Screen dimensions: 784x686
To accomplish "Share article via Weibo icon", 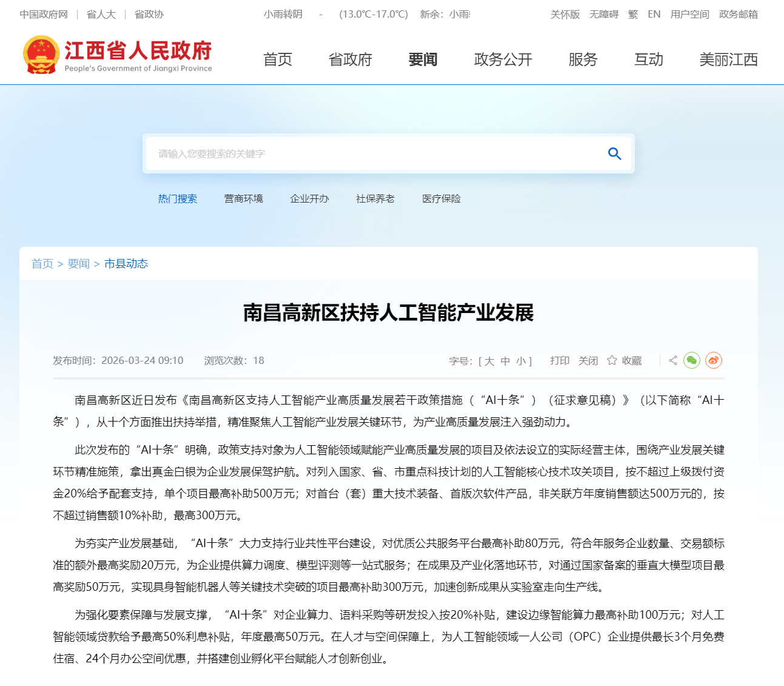I will pos(714,360).
